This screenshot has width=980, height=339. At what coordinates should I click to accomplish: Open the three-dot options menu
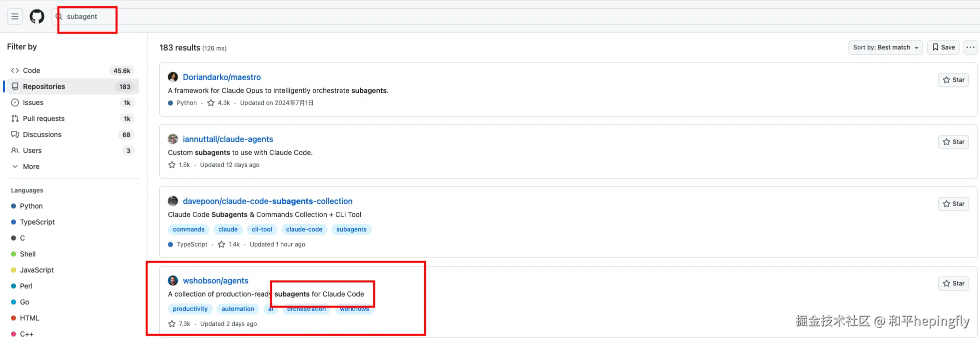point(970,47)
